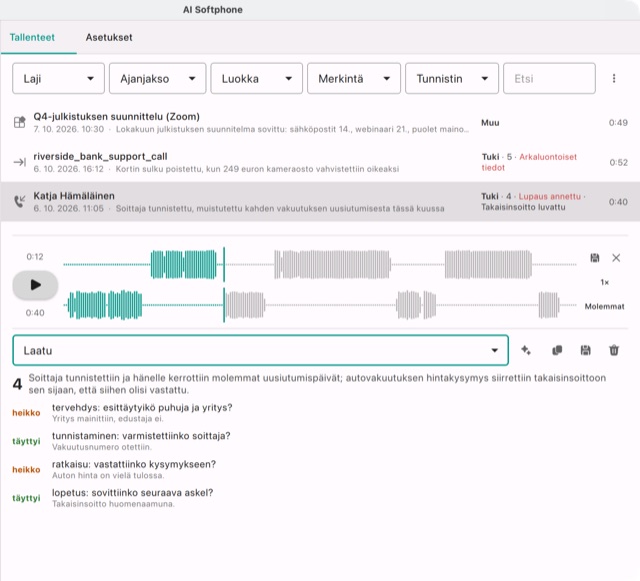This screenshot has height=581, width=640.
Task: Select the riverside_bank_support_call recording
Action: 320,162
